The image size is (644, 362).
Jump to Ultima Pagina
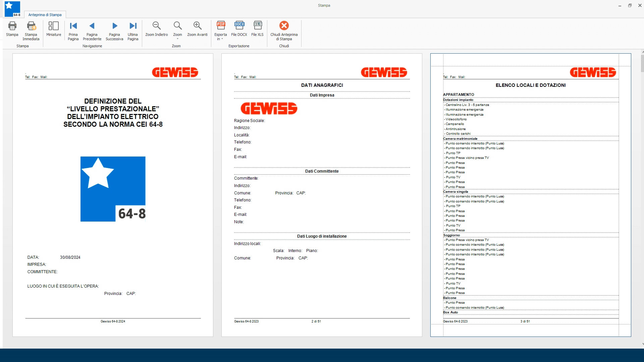coord(133,31)
